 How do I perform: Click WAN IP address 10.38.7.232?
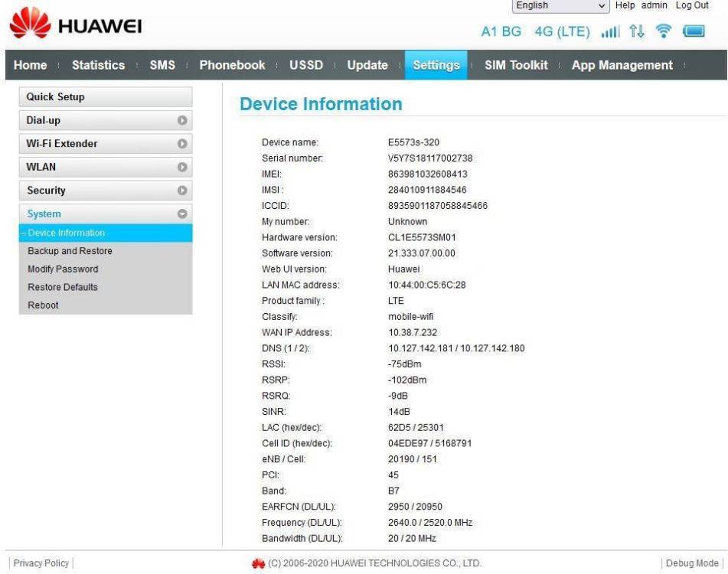tap(413, 333)
